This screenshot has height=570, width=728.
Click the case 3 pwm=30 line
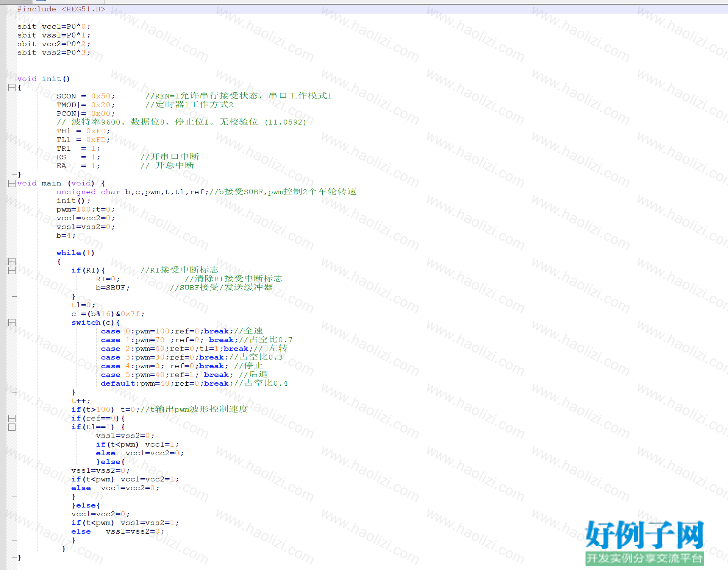tap(192, 357)
